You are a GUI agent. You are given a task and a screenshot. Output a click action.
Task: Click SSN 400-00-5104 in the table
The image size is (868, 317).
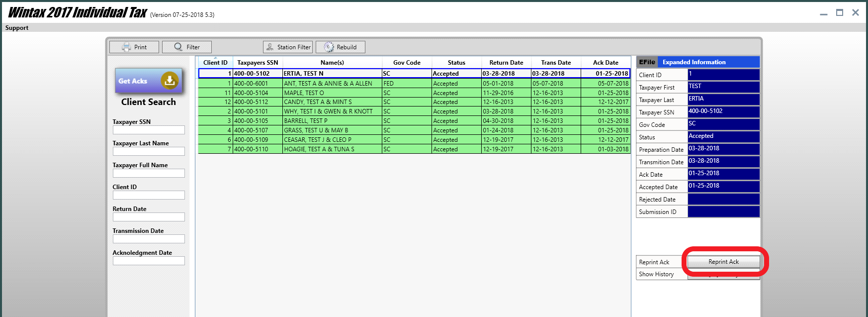pos(258,93)
